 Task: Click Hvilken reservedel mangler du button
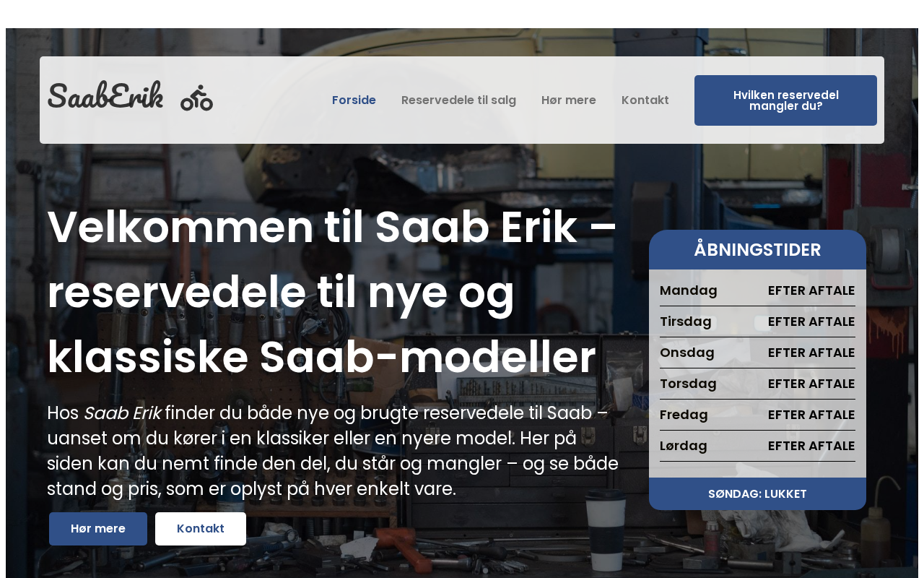785,100
